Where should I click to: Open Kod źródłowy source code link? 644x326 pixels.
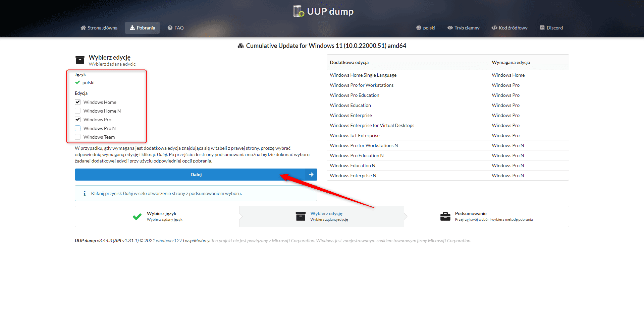pyautogui.click(x=509, y=28)
